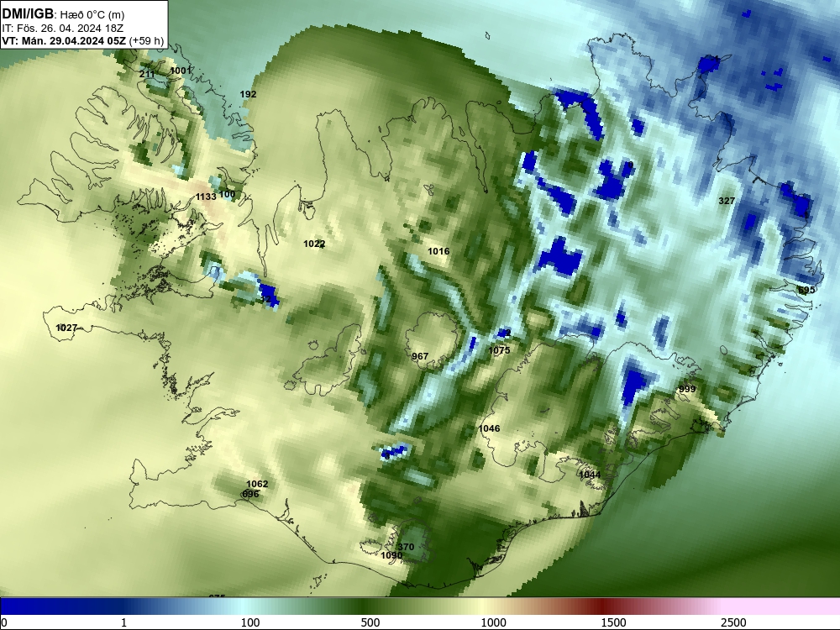Click the DMI/IGB title text
The height and width of the screenshot is (630, 840).
29,14
